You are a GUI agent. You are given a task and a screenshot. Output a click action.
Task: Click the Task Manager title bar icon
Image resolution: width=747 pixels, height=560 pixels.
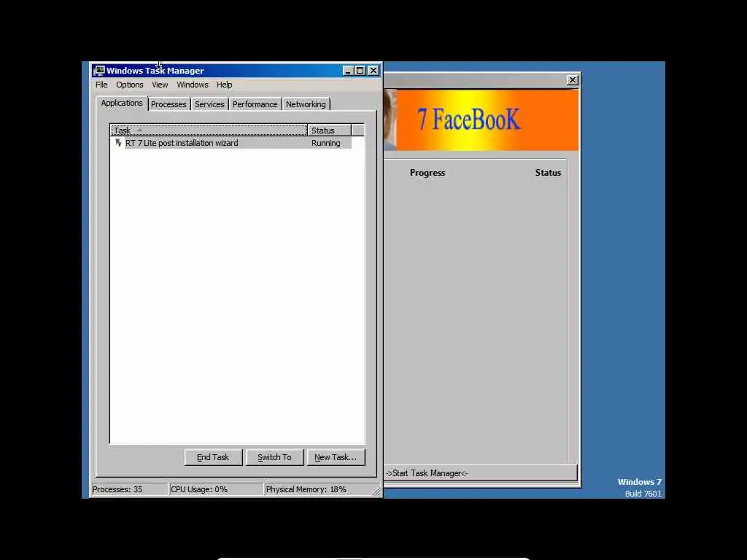(99, 71)
